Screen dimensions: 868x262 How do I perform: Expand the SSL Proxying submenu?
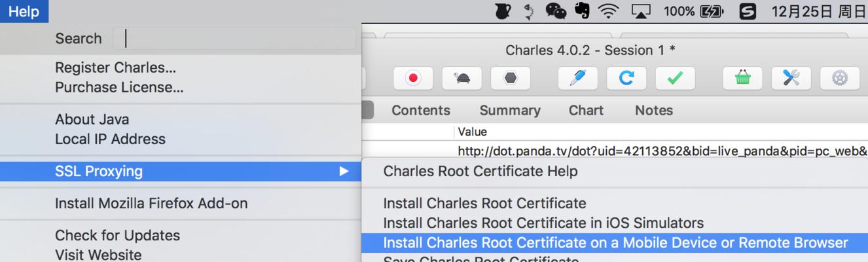pyautogui.click(x=181, y=172)
